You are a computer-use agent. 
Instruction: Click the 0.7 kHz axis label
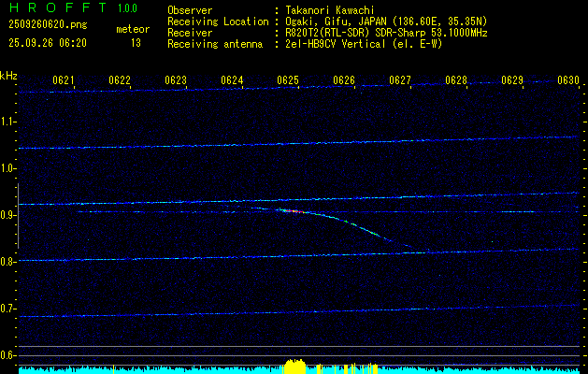tap(9, 309)
